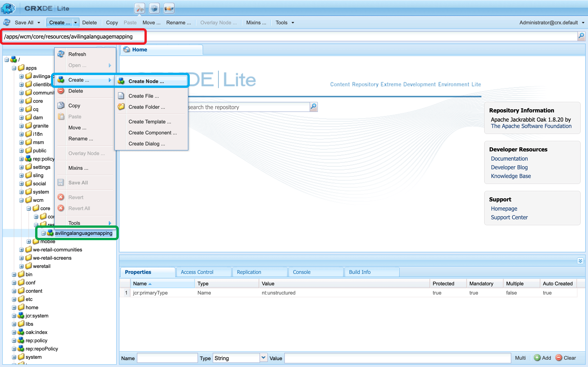588x367 pixels.
Task: Click the Home tab icon
Action: click(127, 50)
